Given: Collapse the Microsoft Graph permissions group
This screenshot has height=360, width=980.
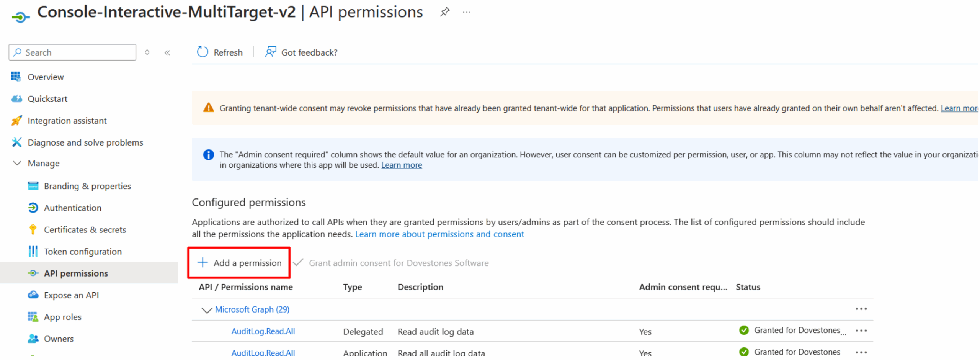Looking at the screenshot, I should coord(206,310).
